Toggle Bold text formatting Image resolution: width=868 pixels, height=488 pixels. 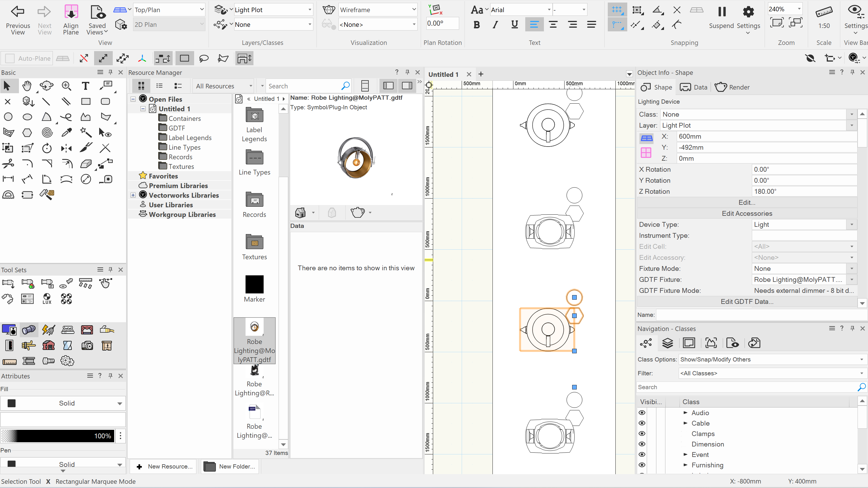pyautogui.click(x=477, y=25)
